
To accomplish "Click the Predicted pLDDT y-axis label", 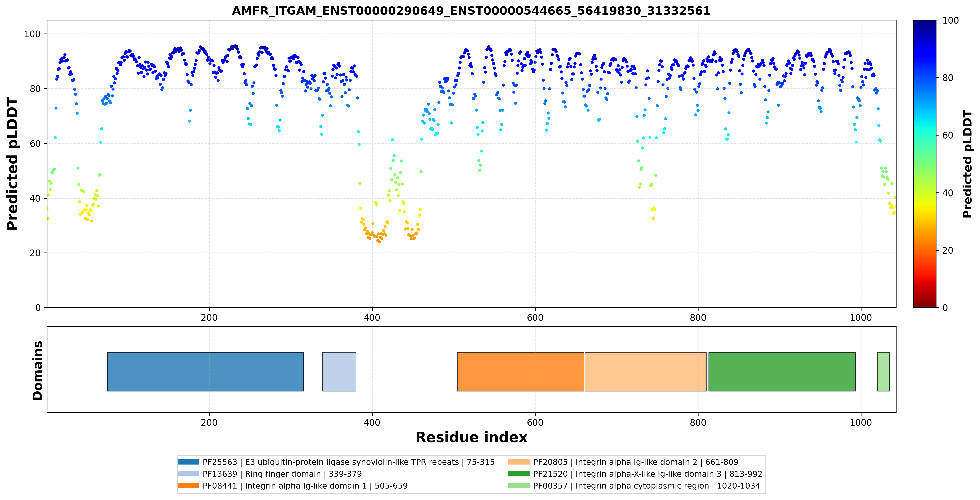I will click(12, 164).
